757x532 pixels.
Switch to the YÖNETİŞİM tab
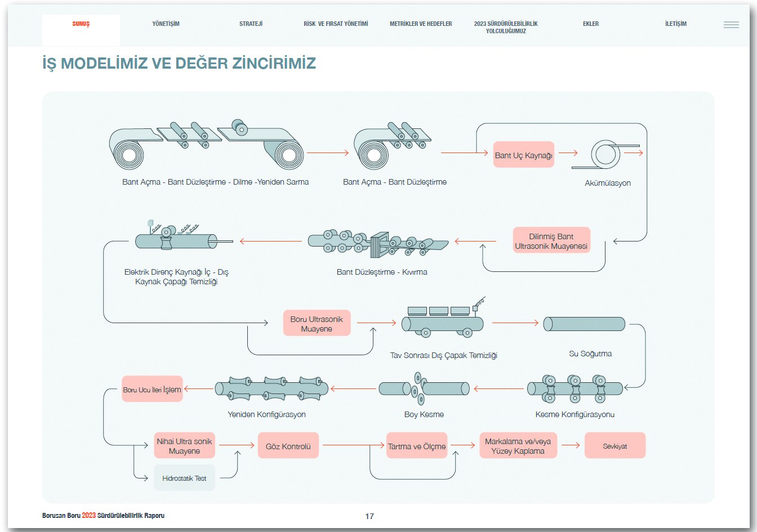point(166,24)
